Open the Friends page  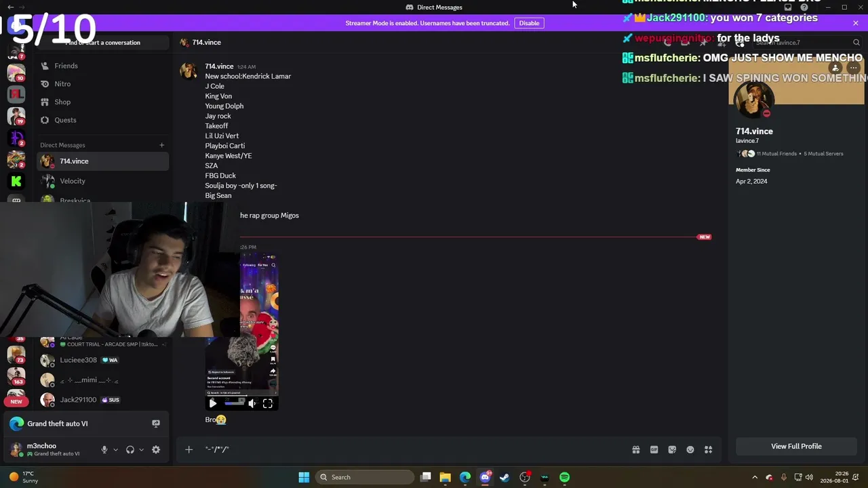[102, 66]
